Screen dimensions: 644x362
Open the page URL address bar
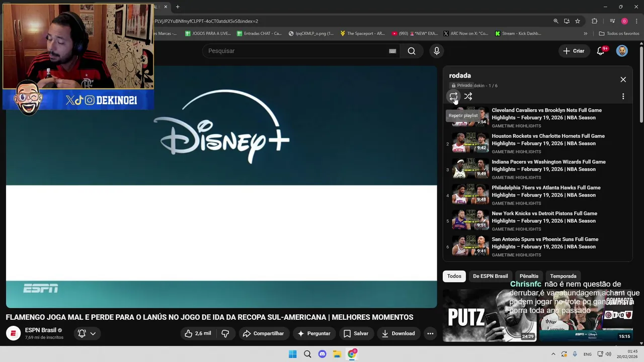[352, 21]
